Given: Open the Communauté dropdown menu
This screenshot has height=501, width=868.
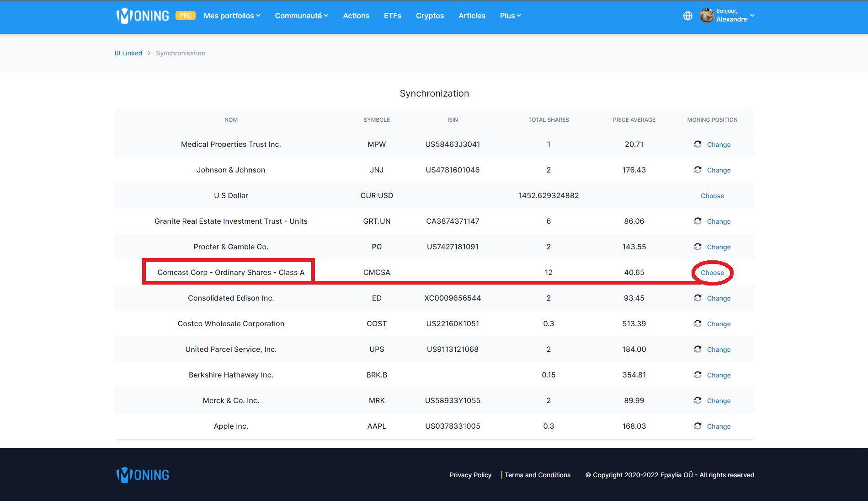Looking at the screenshot, I should (x=302, y=16).
